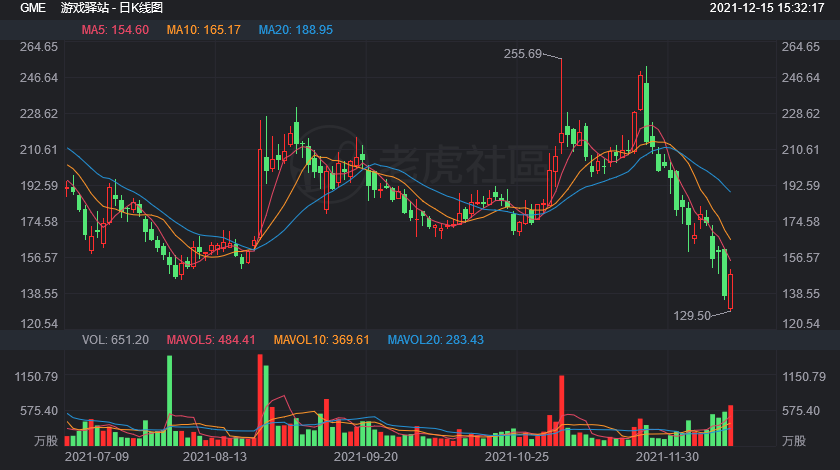Click the right axis 246.64 price label
Viewport: 840px width, 470px height.
pyautogui.click(x=801, y=78)
